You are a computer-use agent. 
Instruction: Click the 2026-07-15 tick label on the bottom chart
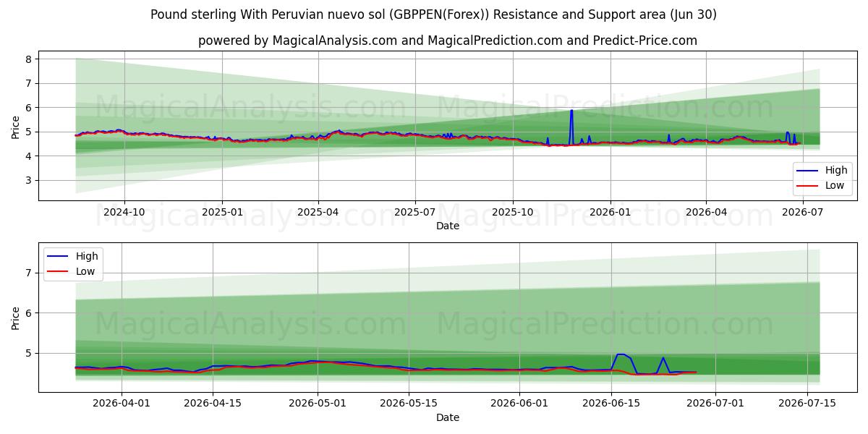tap(807, 404)
